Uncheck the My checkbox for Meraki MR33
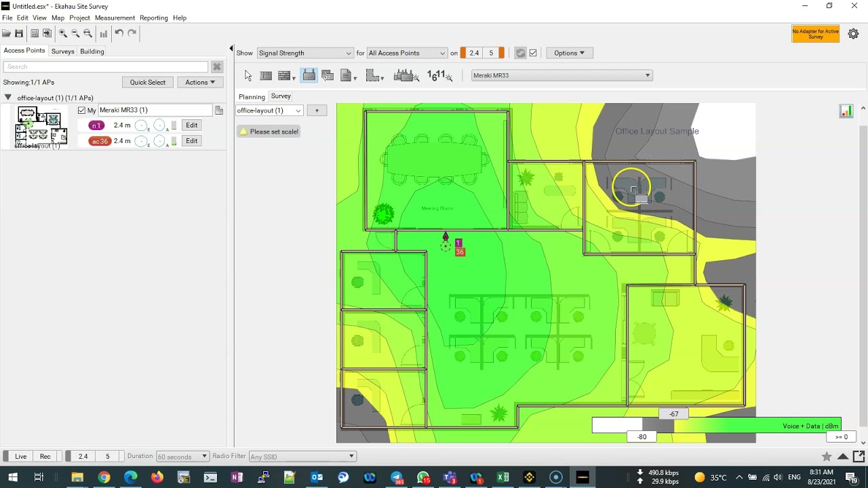The width and height of the screenshot is (868, 488). pos(82,110)
